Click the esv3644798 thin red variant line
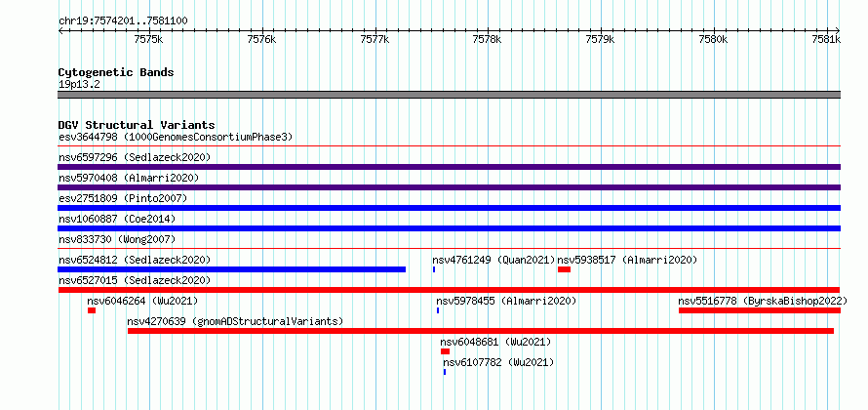Viewport: 868px width, 410px height. [x=449, y=146]
